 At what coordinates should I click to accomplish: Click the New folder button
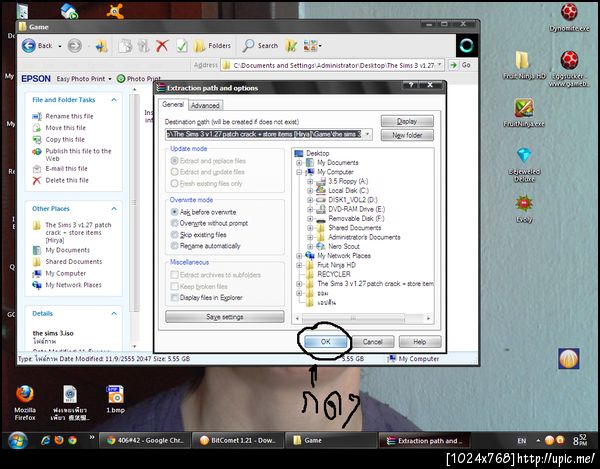pos(407,135)
